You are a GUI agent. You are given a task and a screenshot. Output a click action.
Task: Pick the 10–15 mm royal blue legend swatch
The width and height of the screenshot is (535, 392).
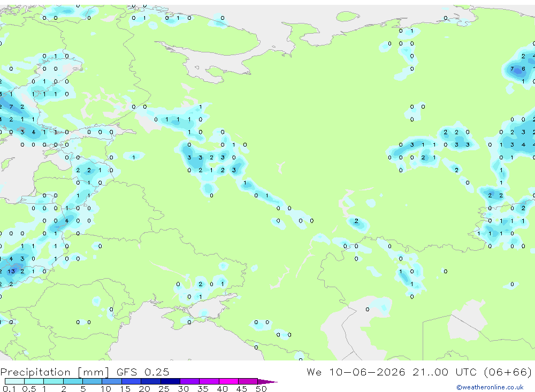[112, 381]
